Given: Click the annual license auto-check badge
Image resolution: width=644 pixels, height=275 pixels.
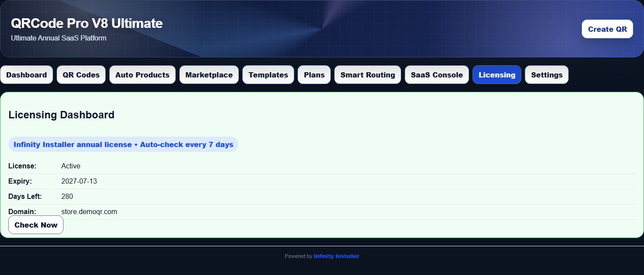Looking at the screenshot, I should coord(123,144).
